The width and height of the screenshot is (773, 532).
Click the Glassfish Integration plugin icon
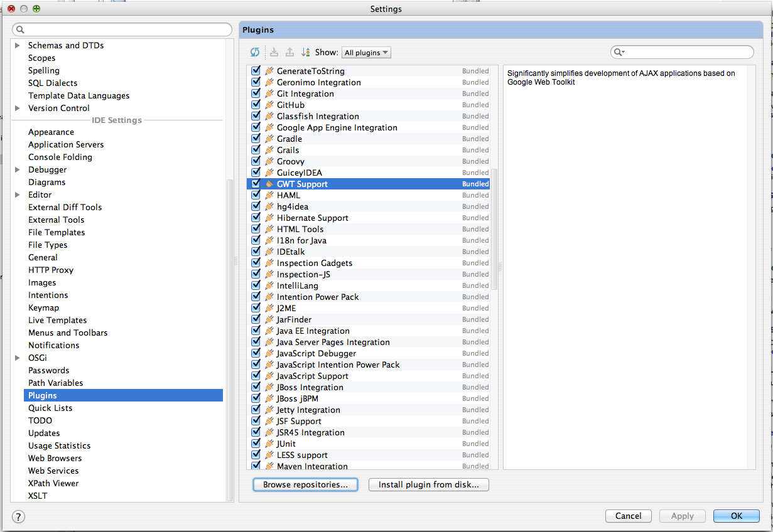(269, 116)
